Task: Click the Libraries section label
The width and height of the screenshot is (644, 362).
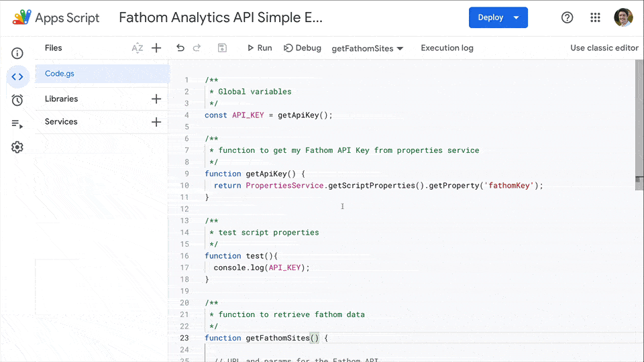Action: pos(61,99)
